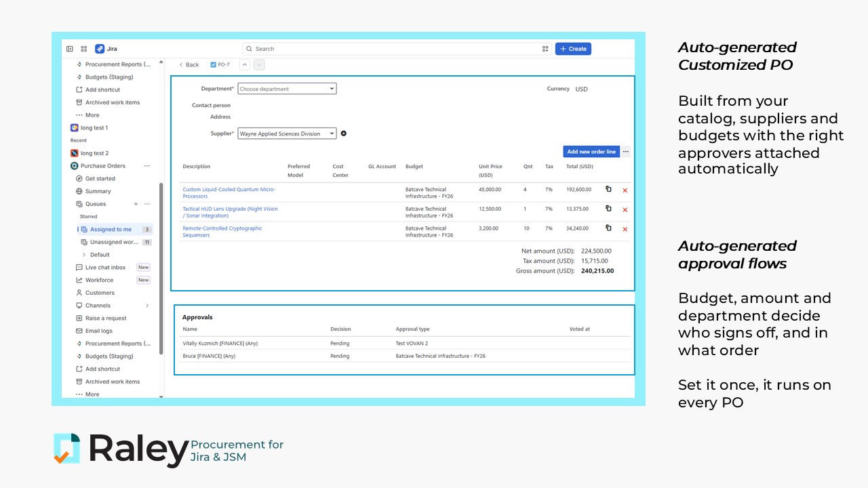868x488 pixels.
Task: Duplicate the Custom Liquid-Cooled Quantum order line
Action: [x=608, y=189]
